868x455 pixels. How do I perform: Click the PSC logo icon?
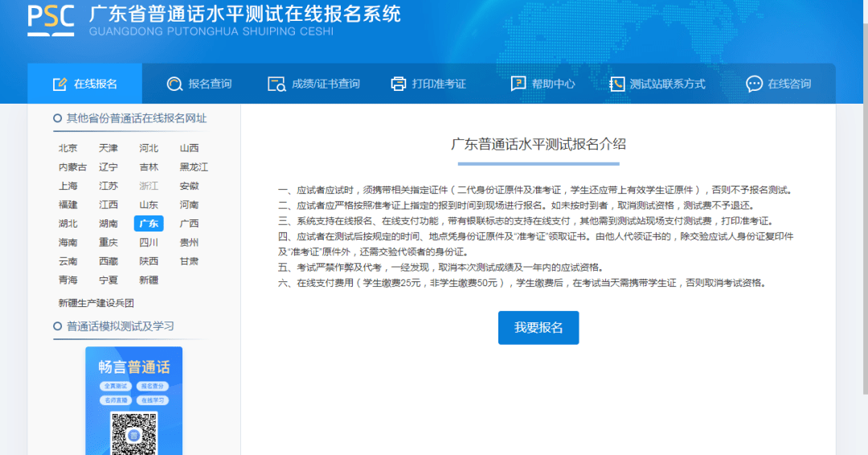click(51, 21)
